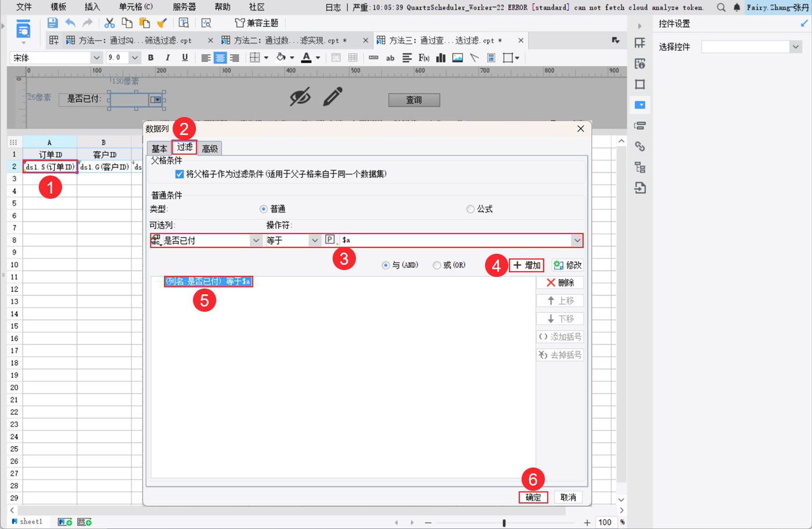This screenshot has width=812, height=529.
Task: Click the hyperlink chain icon in right sidebar
Action: (640, 146)
